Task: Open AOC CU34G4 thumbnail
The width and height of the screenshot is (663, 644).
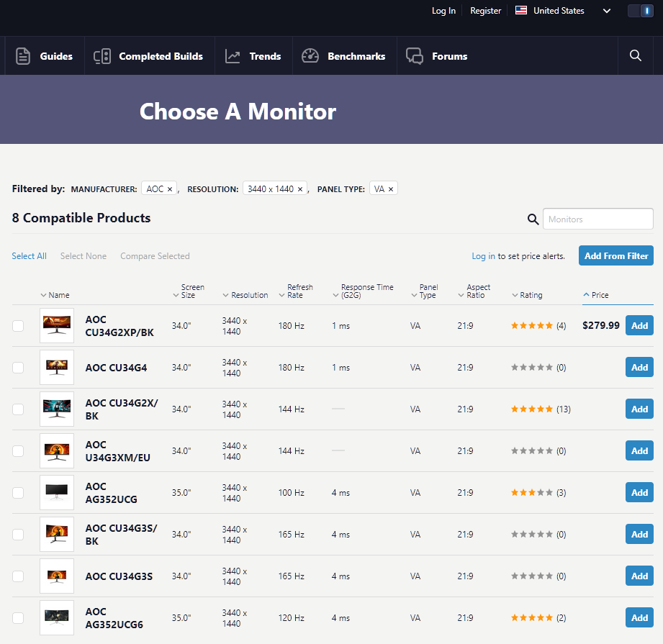Action: pos(57,367)
